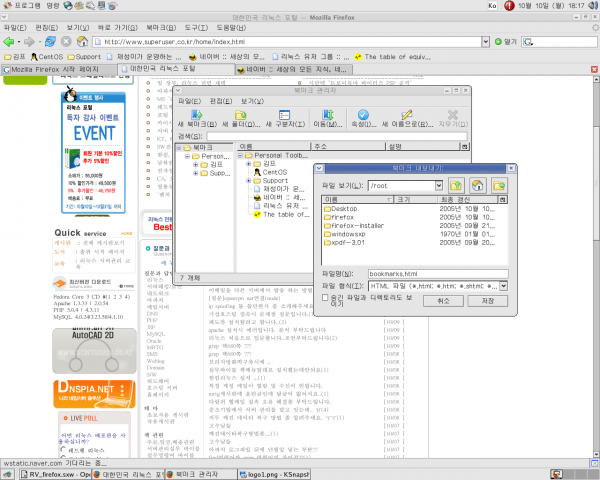The image size is (600, 480).
Task: Close the current Firefox tab
Action: point(594,69)
